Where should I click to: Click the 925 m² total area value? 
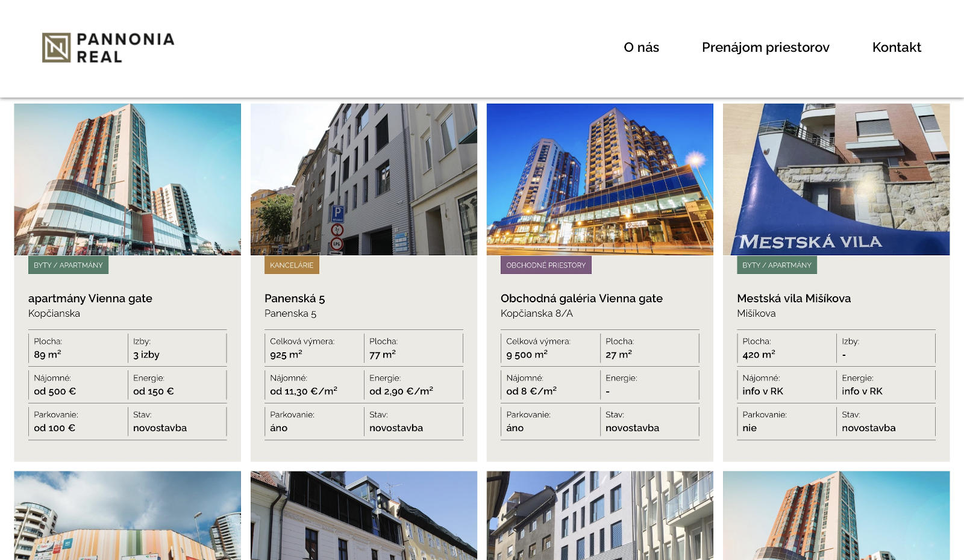click(x=286, y=355)
